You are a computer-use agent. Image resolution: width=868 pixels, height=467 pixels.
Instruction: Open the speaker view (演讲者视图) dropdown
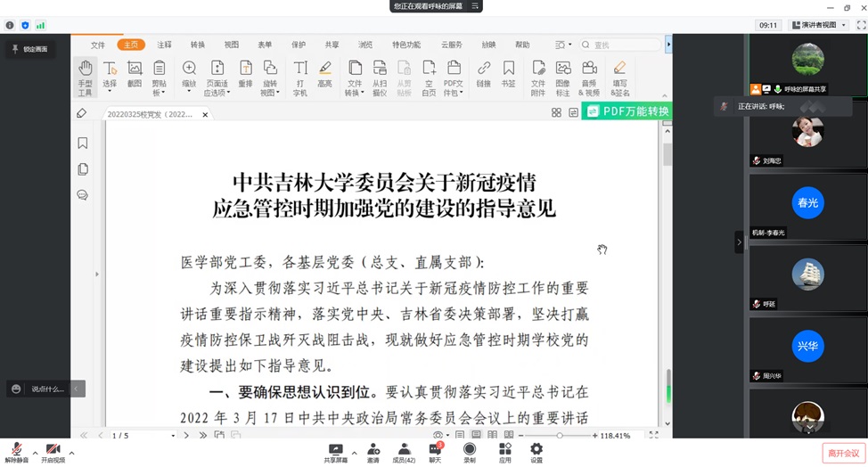815,25
